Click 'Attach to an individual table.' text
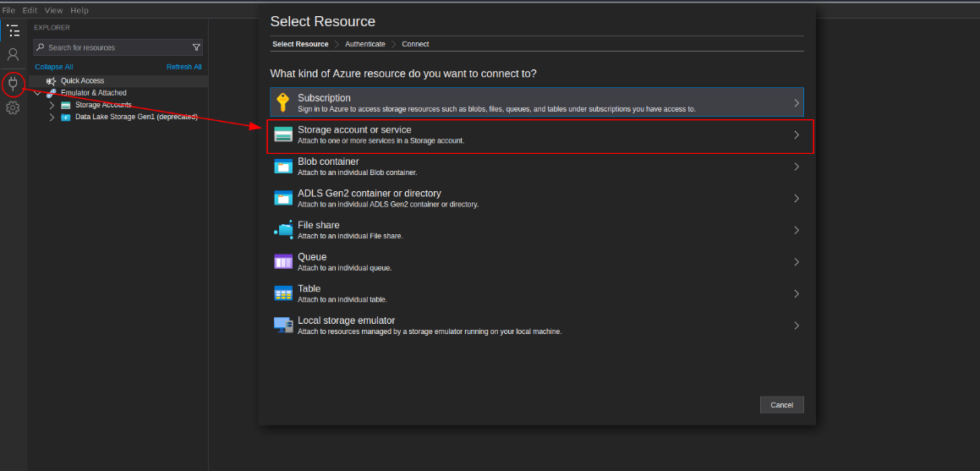The height and width of the screenshot is (471, 980). tap(342, 300)
